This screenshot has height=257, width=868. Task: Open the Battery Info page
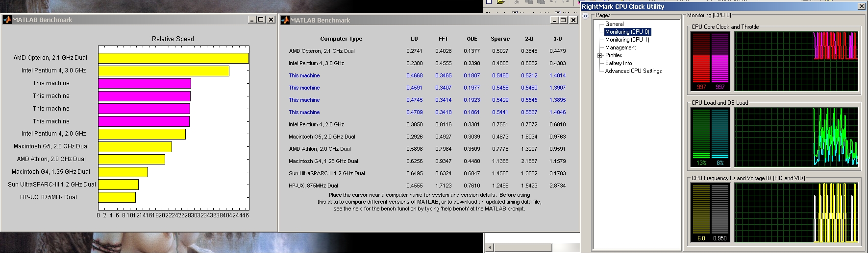618,63
